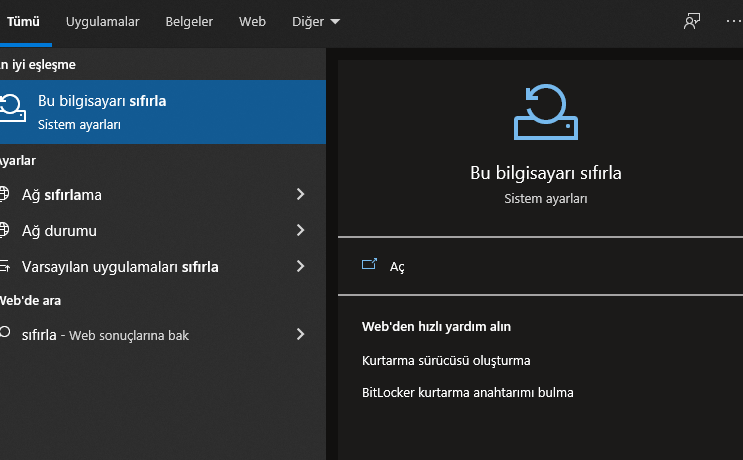Open the Diğer dropdown filter
Viewport: 743px width, 460px height.
point(316,22)
